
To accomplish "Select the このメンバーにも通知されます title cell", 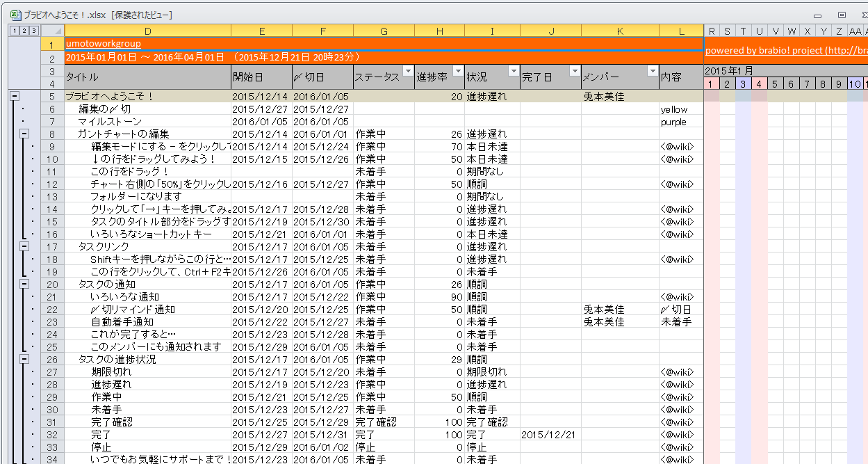I will click(x=148, y=347).
